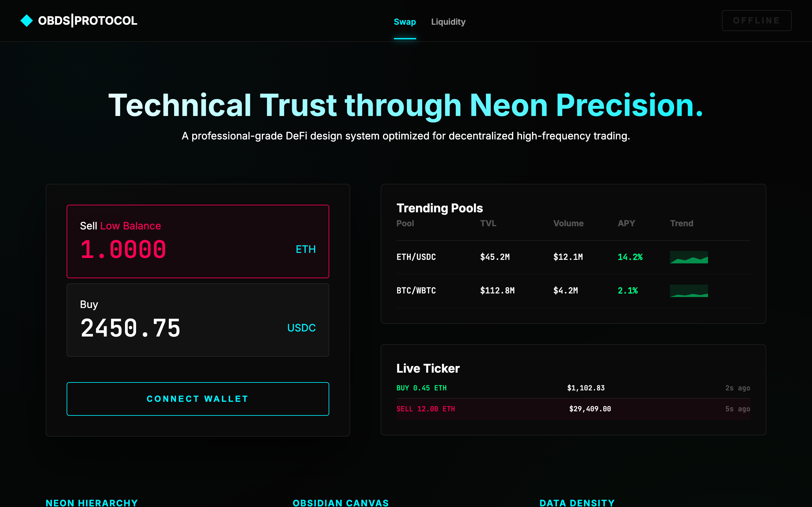812x507 pixels.
Task: Open the USDC token selector
Action: 301,328
